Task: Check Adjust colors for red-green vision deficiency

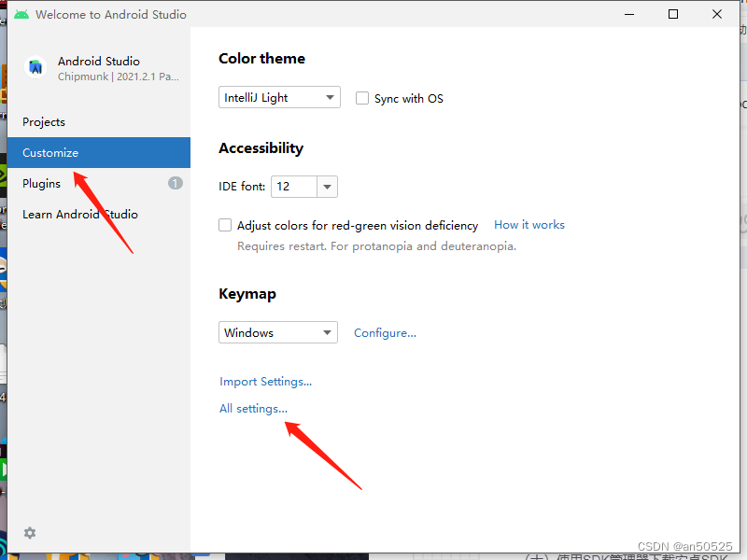Action: 224,225
